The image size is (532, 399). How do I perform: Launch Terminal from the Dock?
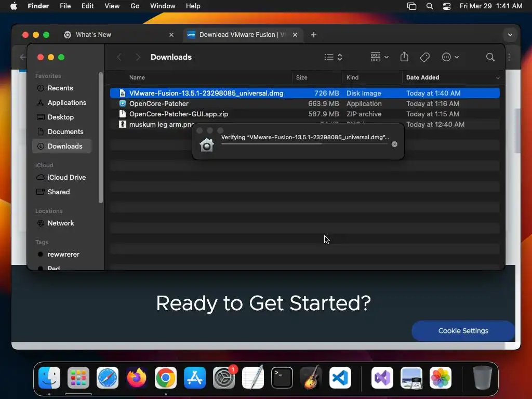tap(282, 378)
